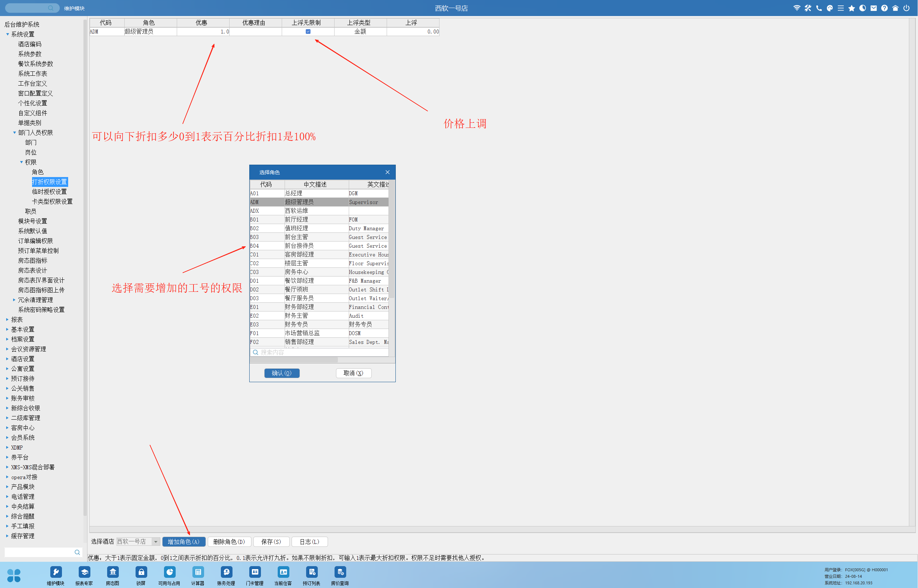
Task: Click the sidebar bottom search field
Action: click(43, 553)
